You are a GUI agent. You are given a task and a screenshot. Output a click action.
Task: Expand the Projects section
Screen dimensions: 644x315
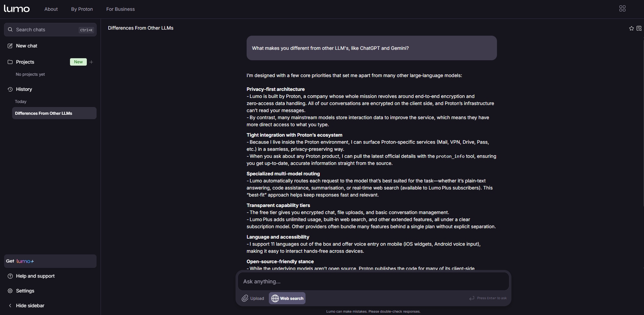(25, 62)
